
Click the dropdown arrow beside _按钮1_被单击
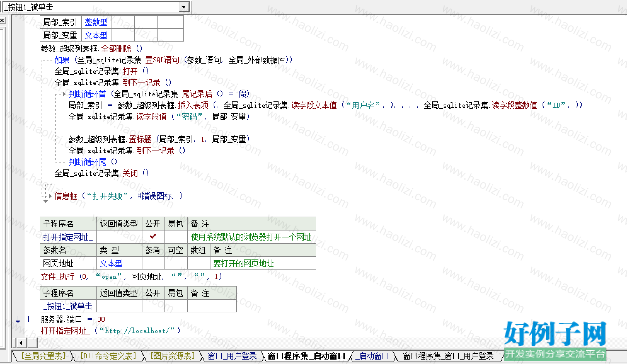(184, 7)
